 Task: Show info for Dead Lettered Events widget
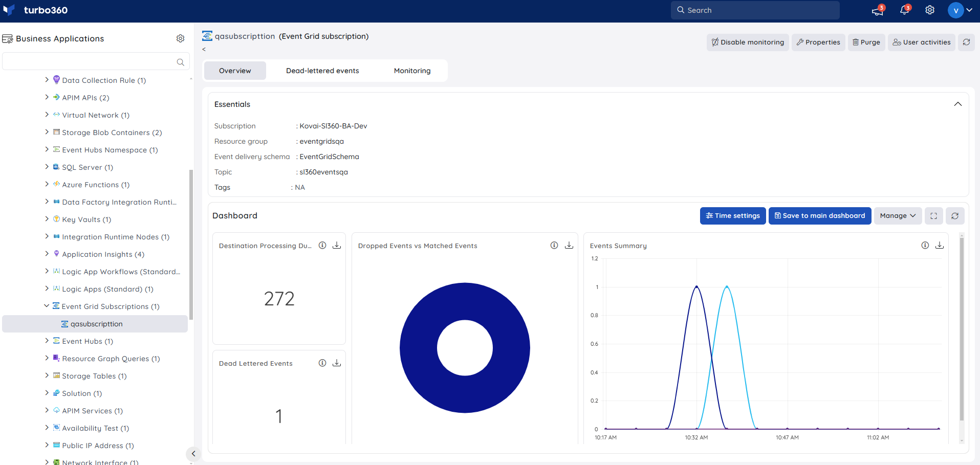pos(322,363)
